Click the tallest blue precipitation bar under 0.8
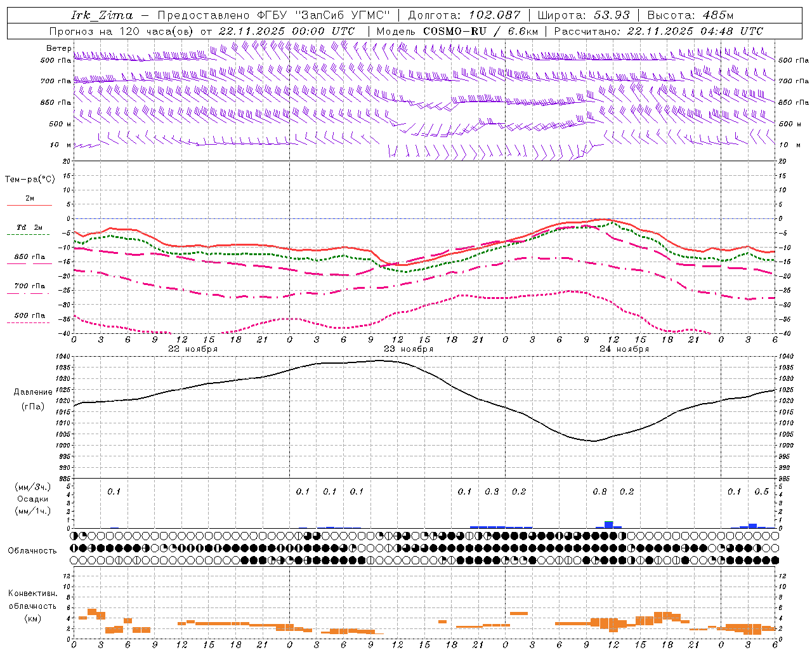The height and width of the screenshot is (650, 812). (608, 524)
